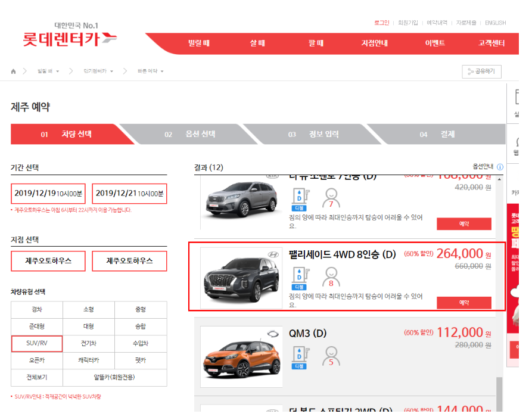The image size is (529, 420).
Task: Click the 264,000 원 price
Action: point(464,254)
